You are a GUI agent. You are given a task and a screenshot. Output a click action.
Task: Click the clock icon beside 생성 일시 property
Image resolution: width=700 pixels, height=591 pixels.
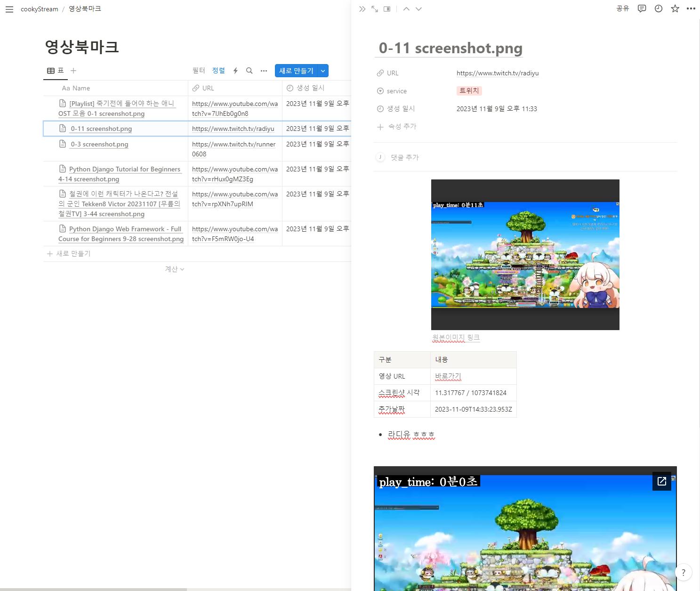click(380, 109)
